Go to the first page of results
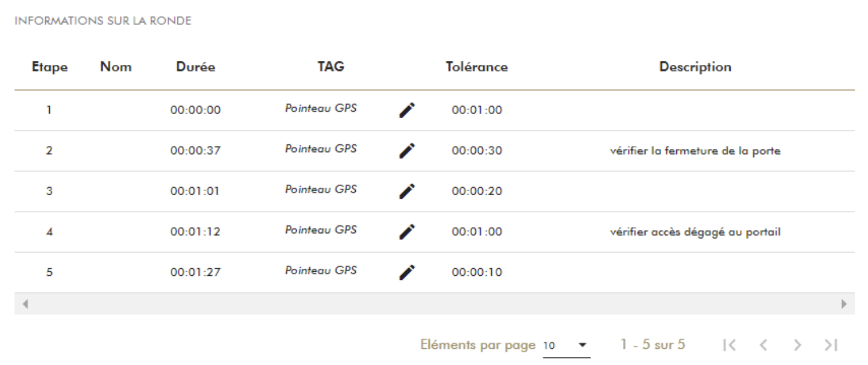This screenshot has height=365, width=868. (729, 345)
